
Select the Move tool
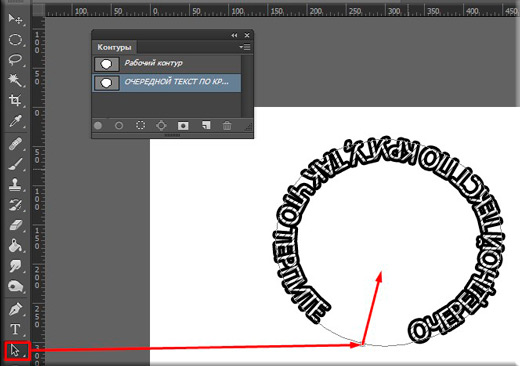[x=15, y=19]
